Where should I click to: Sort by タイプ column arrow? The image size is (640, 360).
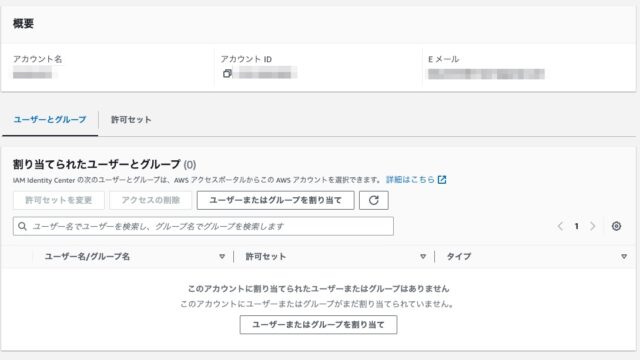point(624,256)
